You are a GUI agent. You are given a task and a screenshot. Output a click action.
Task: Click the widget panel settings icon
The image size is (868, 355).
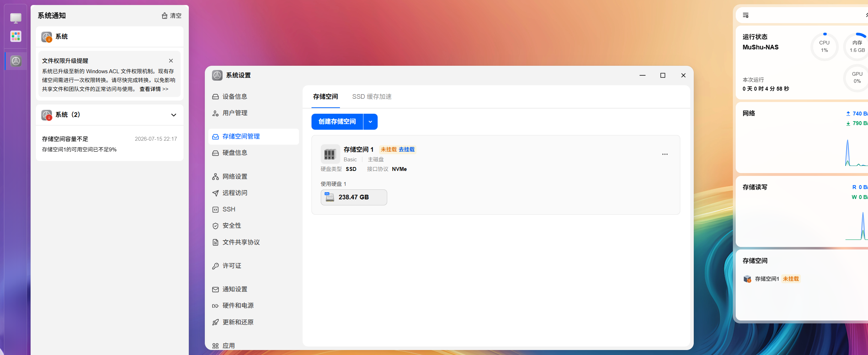[x=746, y=15]
